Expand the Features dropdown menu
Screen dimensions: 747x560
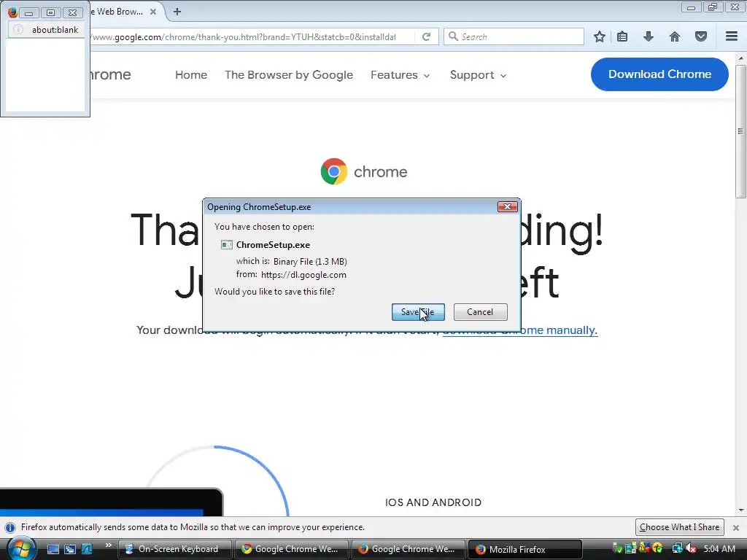pyautogui.click(x=400, y=75)
